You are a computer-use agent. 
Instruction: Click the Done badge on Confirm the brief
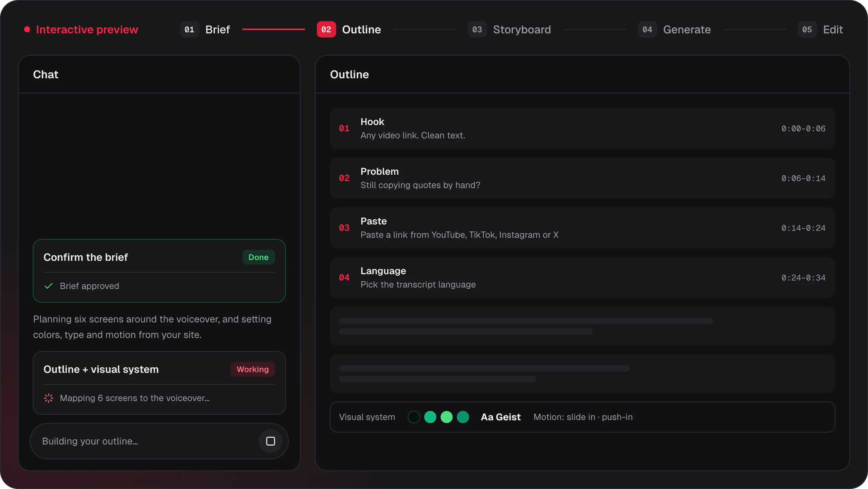coord(258,257)
